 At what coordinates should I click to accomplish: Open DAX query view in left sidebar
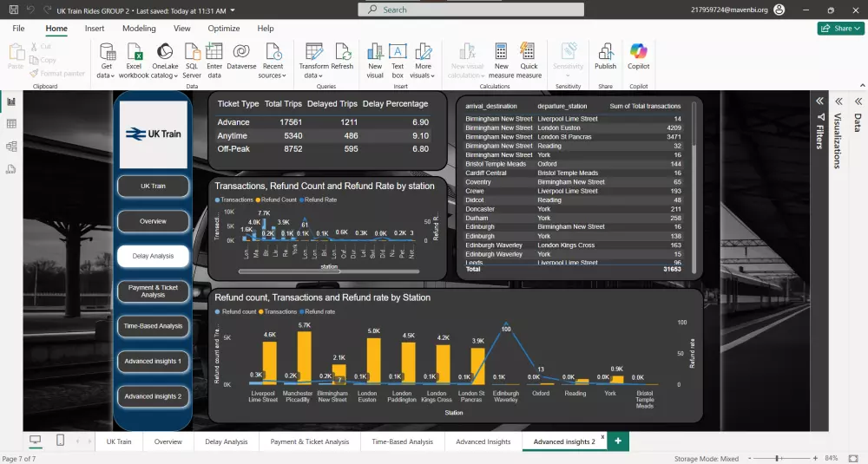click(x=11, y=169)
